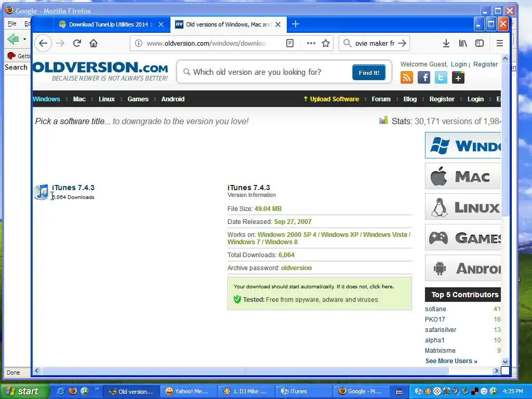The height and width of the screenshot is (399, 532).
Task: Click the iTunes 7.4.3 title link
Action: pyautogui.click(x=73, y=188)
